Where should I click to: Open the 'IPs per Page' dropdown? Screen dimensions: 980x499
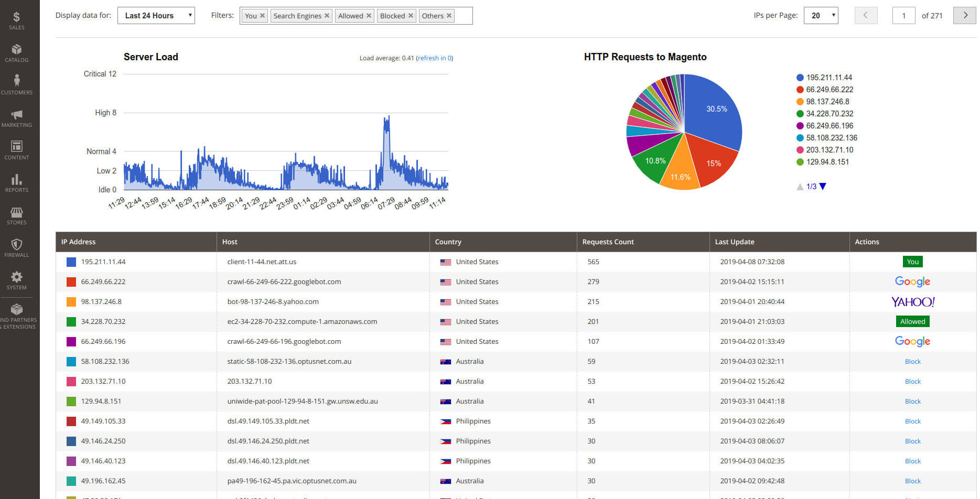821,15
